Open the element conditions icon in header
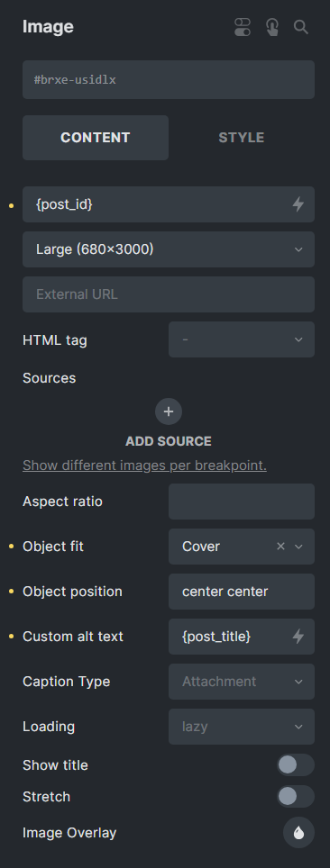This screenshot has height=868, width=330. (x=243, y=27)
